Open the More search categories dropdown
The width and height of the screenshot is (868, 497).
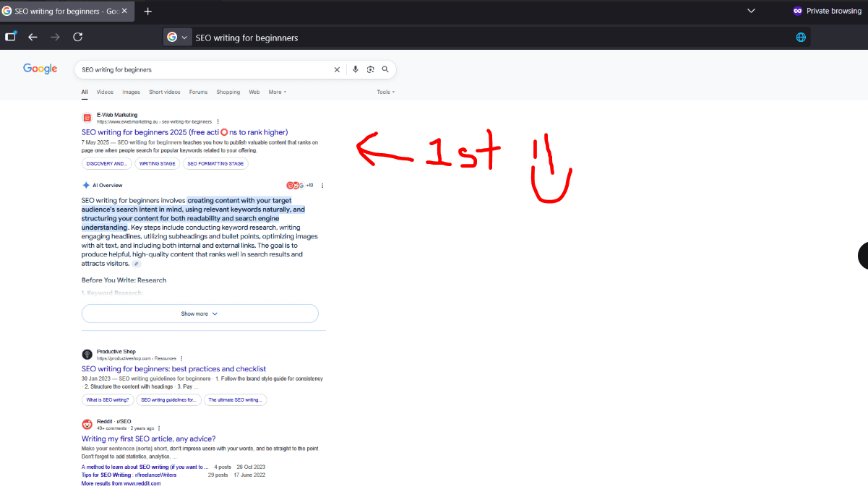pyautogui.click(x=277, y=92)
